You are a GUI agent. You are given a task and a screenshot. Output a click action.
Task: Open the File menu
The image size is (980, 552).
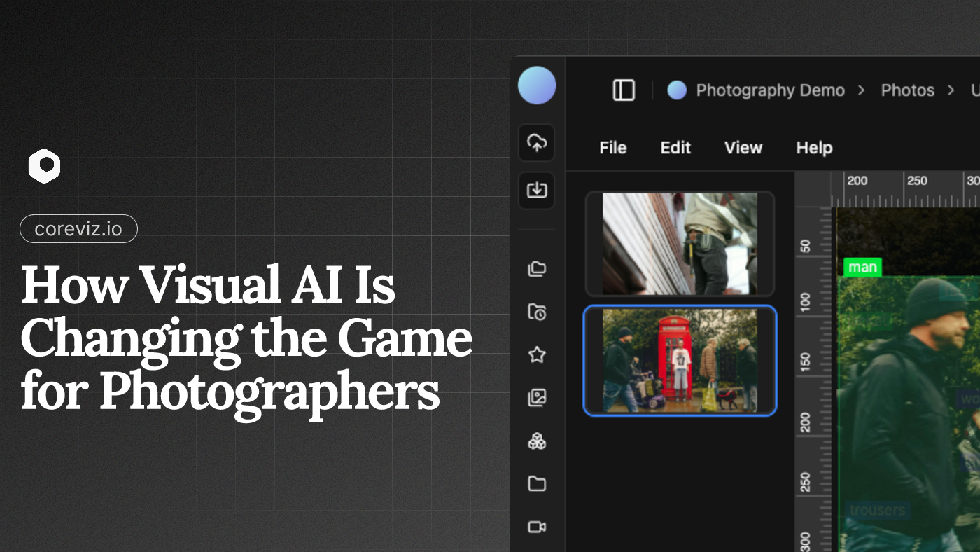612,148
